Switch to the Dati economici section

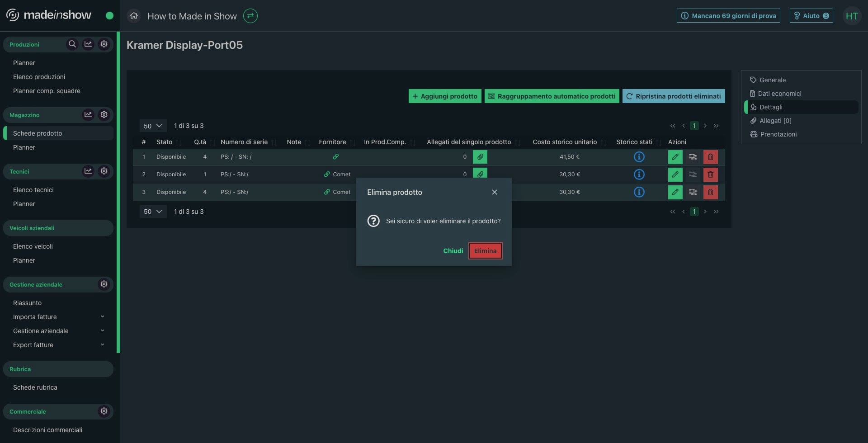pos(801,94)
